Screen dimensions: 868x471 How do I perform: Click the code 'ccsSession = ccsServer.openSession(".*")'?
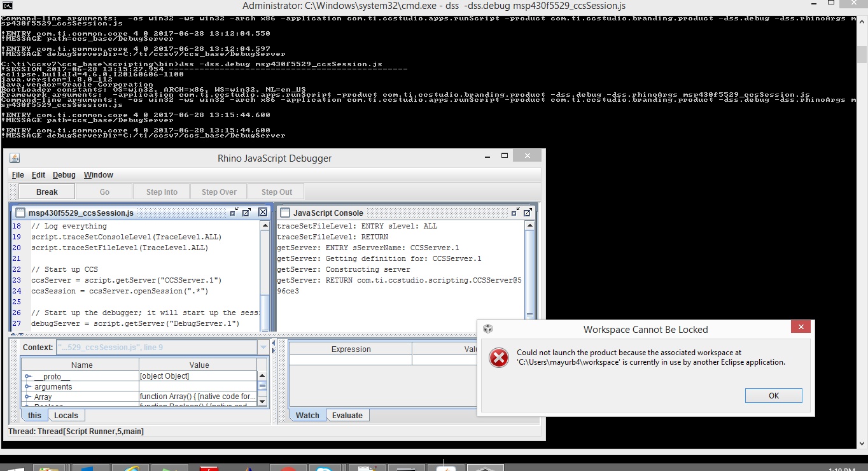point(120,291)
